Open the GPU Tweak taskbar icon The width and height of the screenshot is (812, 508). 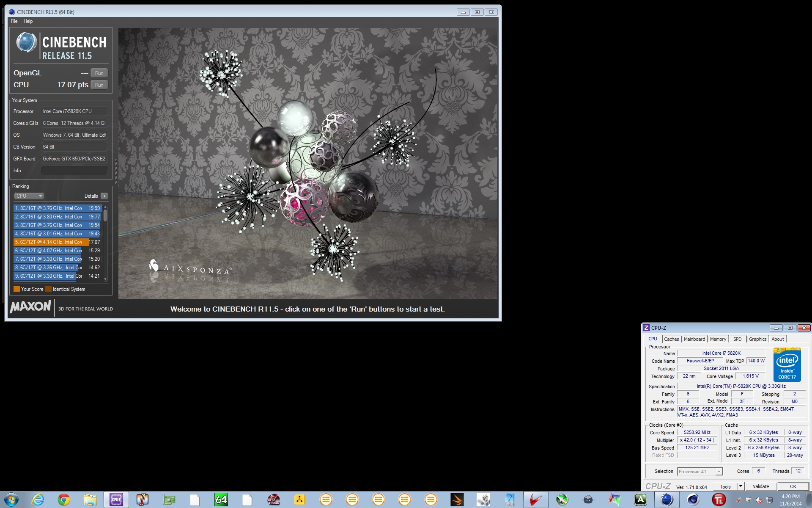(274, 500)
